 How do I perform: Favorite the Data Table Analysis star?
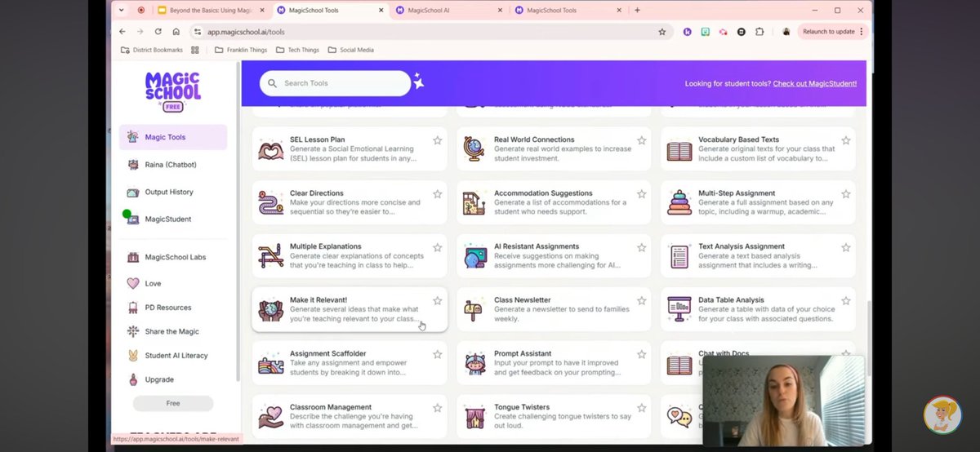click(845, 301)
